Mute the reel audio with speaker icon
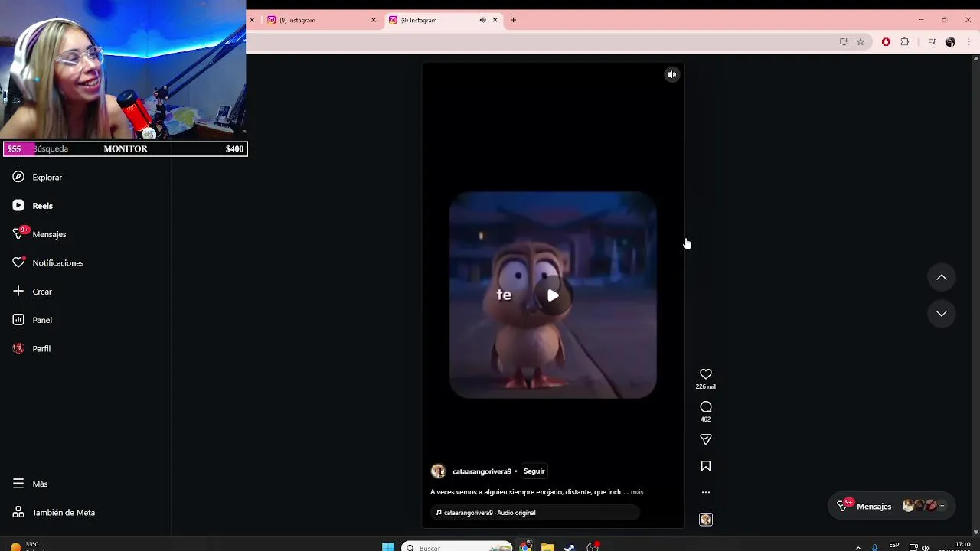Viewport: 980px width, 551px height. click(672, 74)
